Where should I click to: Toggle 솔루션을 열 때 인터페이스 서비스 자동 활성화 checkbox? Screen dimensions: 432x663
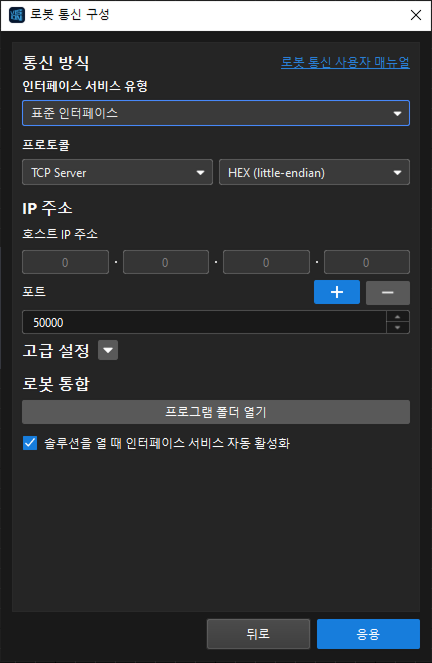coord(30,443)
